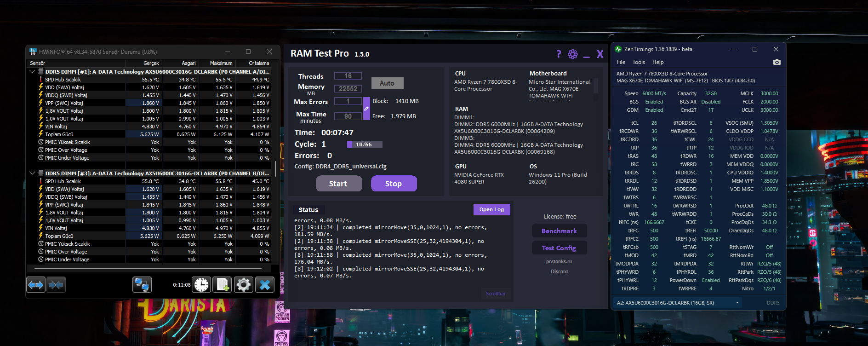This screenshot has width=868, height=346.
Task: Click the Auto button in RAM Test Pro
Action: [x=387, y=83]
